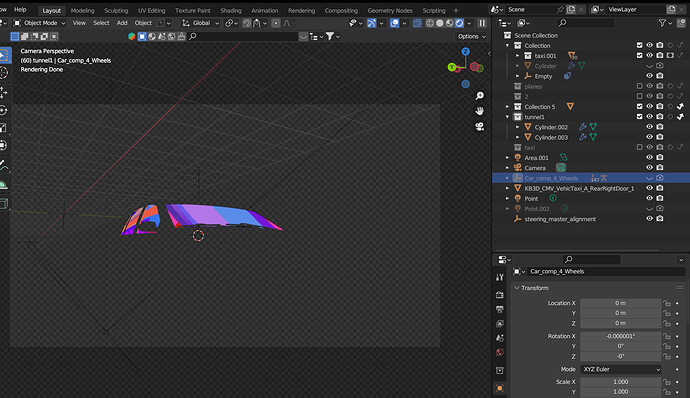The width and height of the screenshot is (690, 398).
Task: Open viewport shading options dropdown arrow
Action: (470, 23)
